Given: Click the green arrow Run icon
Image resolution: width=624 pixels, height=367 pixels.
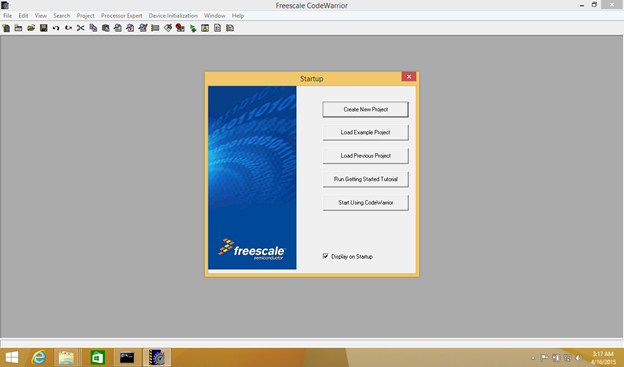Looking at the screenshot, I should coord(193,28).
